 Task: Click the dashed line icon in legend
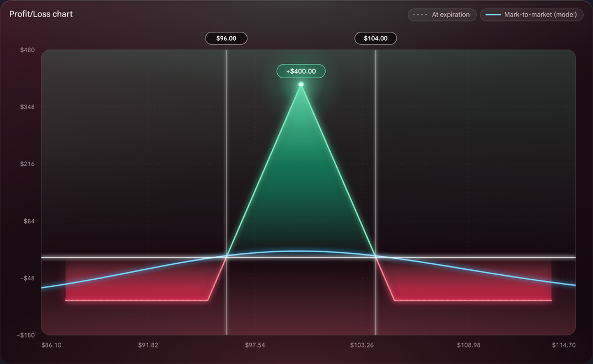coord(420,15)
